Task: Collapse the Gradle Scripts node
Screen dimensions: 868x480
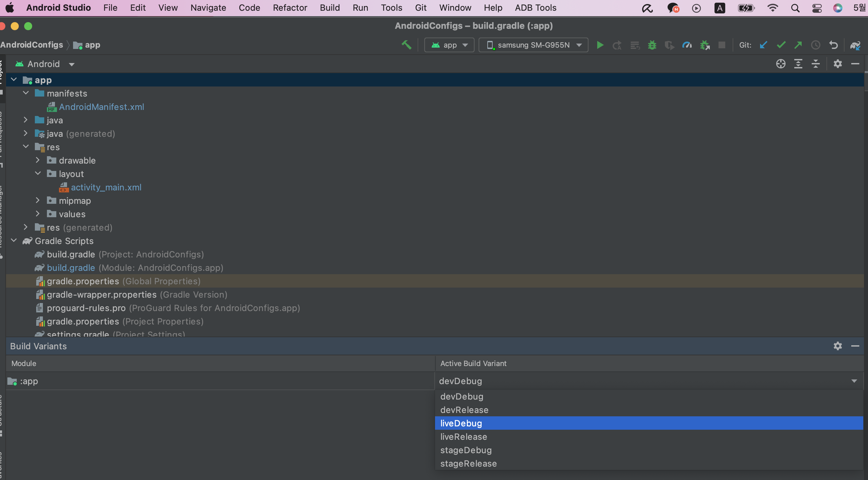Action: 14,241
